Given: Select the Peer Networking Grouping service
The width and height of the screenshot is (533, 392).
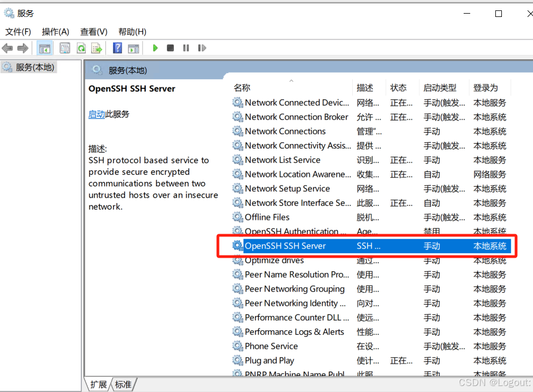Looking at the screenshot, I should click(371, 289).
